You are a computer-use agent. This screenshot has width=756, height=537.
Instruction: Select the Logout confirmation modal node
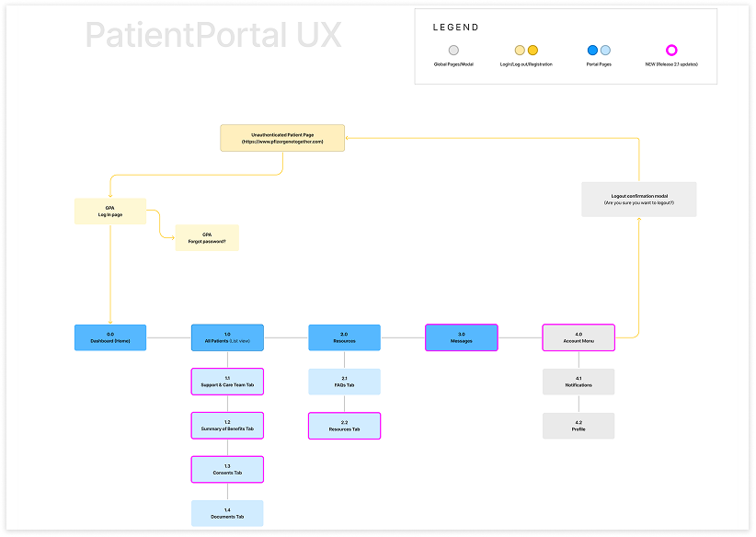click(638, 200)
